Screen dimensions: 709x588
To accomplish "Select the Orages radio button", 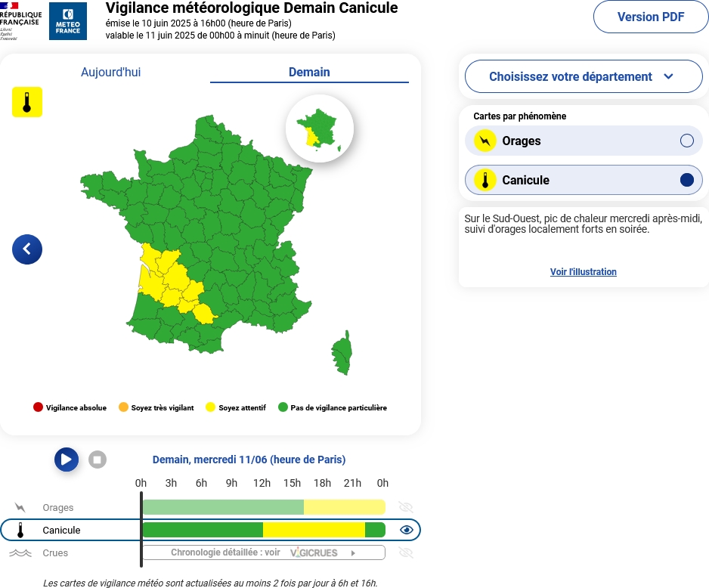I will click(x=687, y=141).
